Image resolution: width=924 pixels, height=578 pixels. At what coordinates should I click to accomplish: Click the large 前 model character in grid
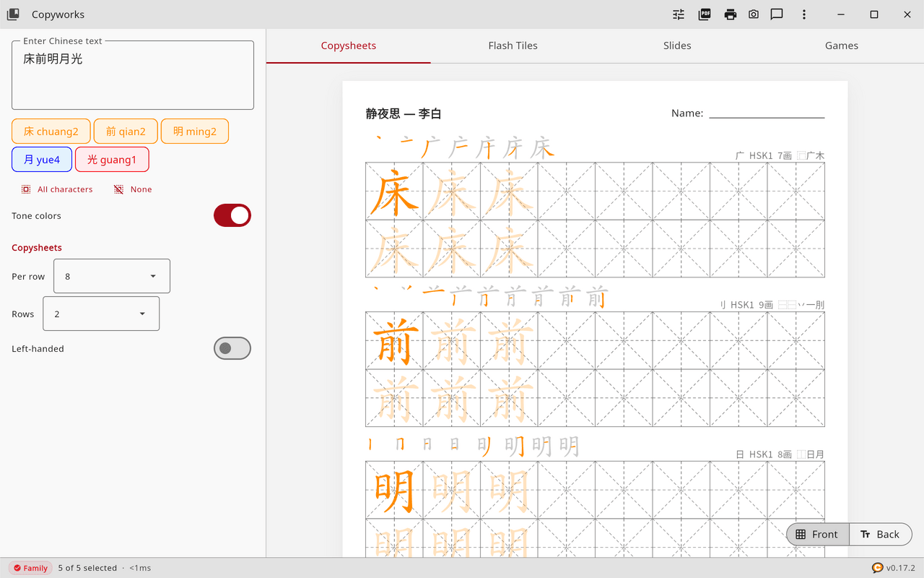tap(394, 341)
